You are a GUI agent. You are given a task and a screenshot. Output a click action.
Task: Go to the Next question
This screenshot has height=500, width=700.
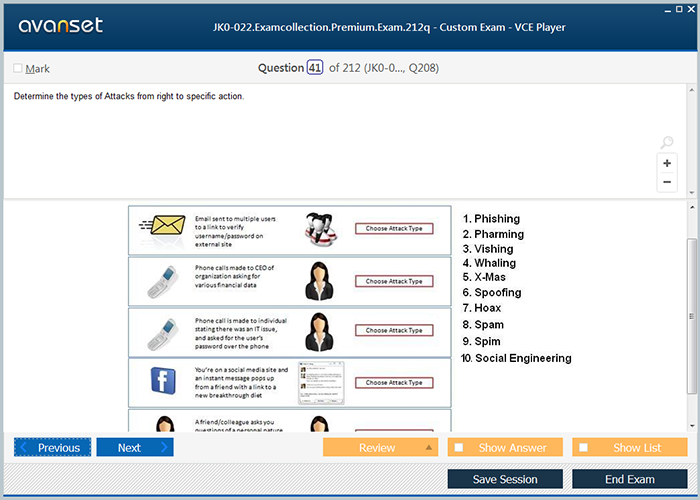coord(135,447)
